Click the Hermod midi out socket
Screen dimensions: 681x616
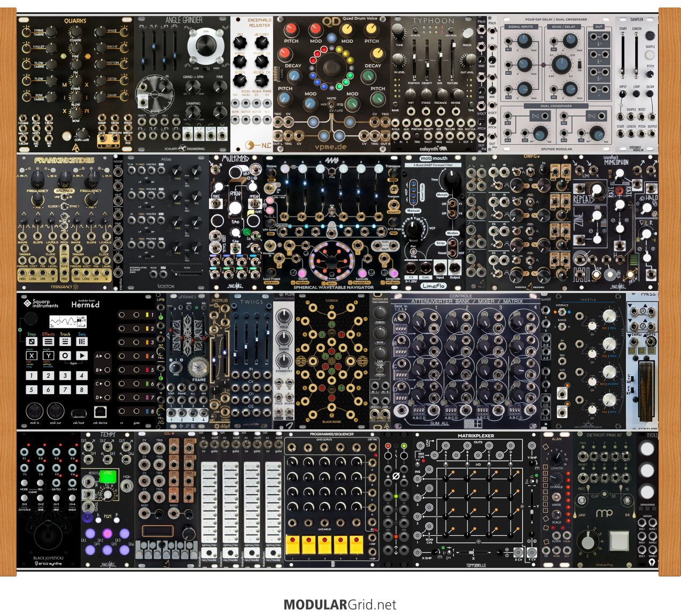pyautogui.click(x=56, y=411)
